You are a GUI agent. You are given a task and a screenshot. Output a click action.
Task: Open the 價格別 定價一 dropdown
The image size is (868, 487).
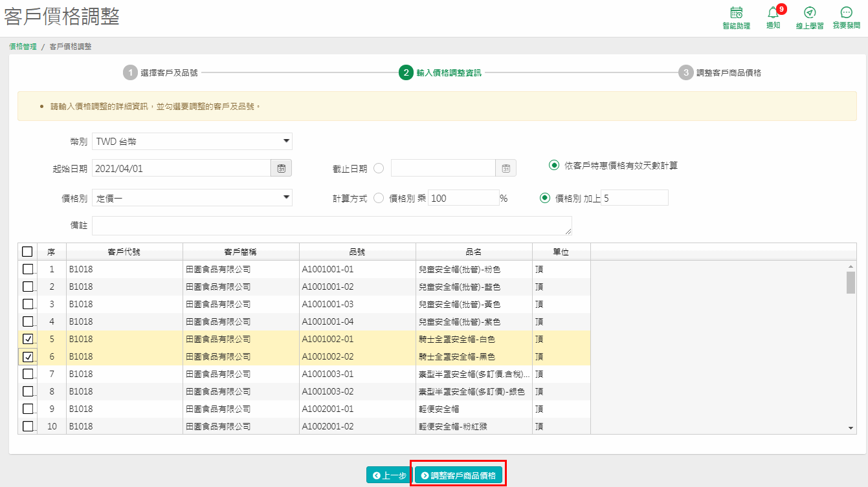tap(192, 198)
